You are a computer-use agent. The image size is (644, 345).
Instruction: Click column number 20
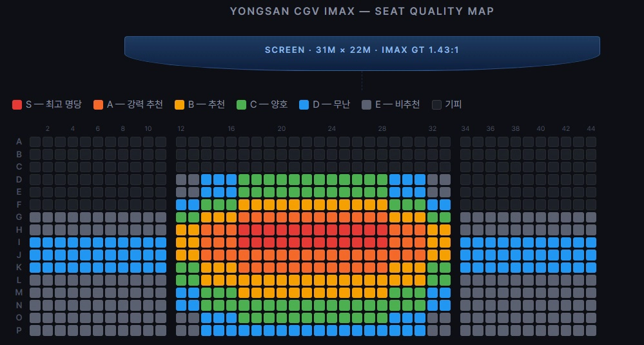pyautogui.click(x=281, y=128)
